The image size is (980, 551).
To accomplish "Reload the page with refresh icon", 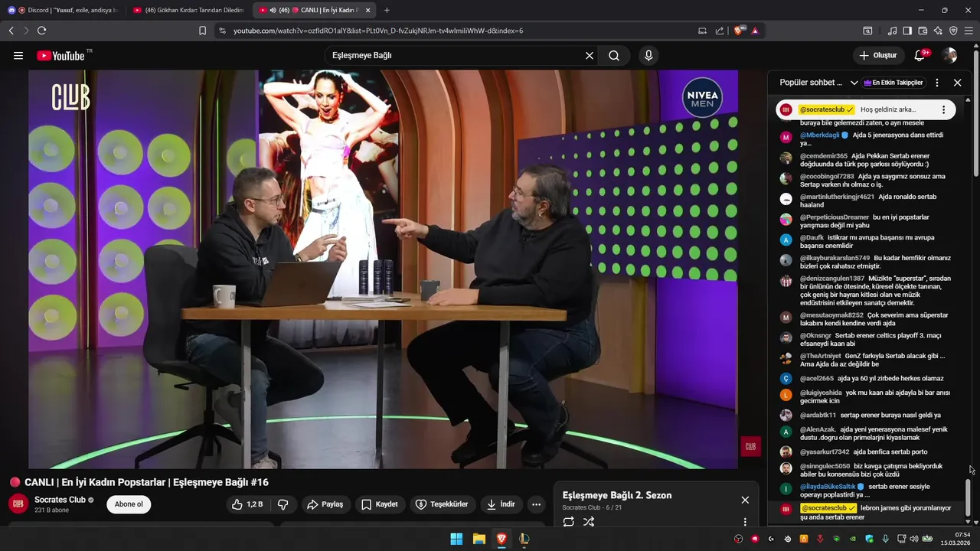I will click(x=41, y=31).
